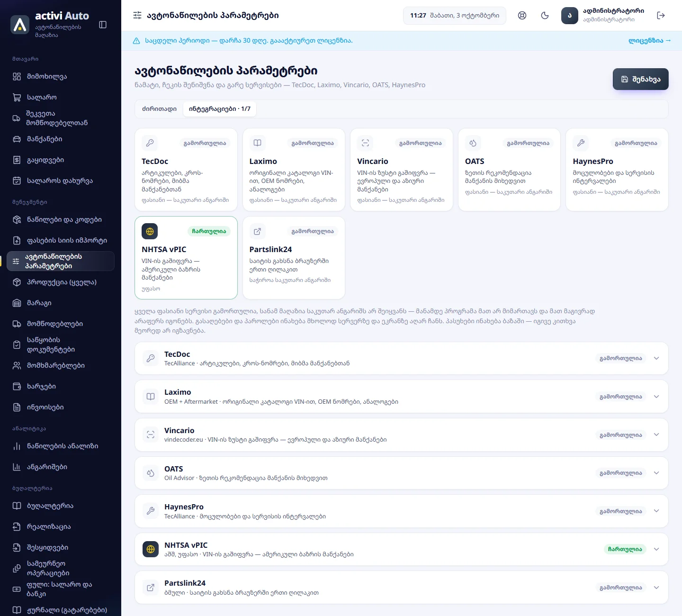Screen dimensions: 682x616
Task: Click the warning triangle icon in trial banner
Action: (136, 41)
